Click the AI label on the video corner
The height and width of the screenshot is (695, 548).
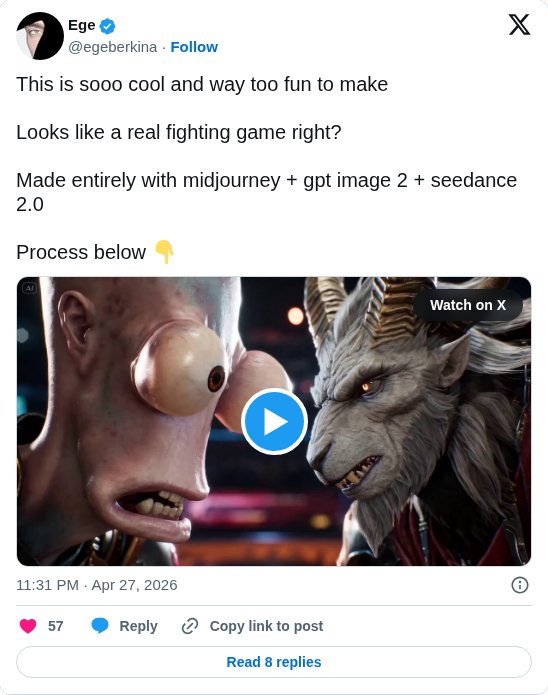point(29,288)
